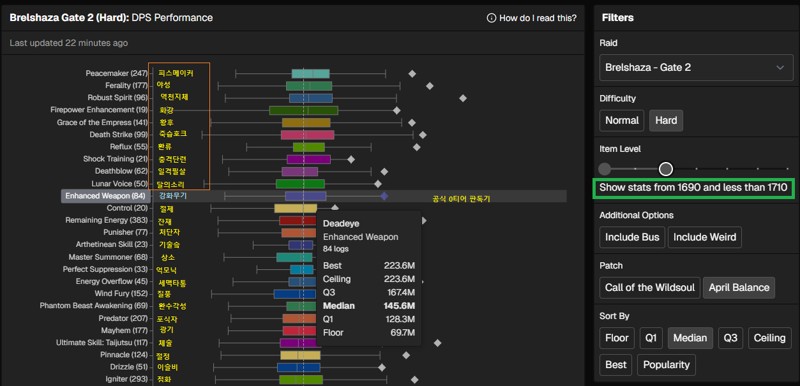Screen dimensions: 800x386
Task: Click the 'Show stats from 1690' range text
Action: click(x=694, y=188)
